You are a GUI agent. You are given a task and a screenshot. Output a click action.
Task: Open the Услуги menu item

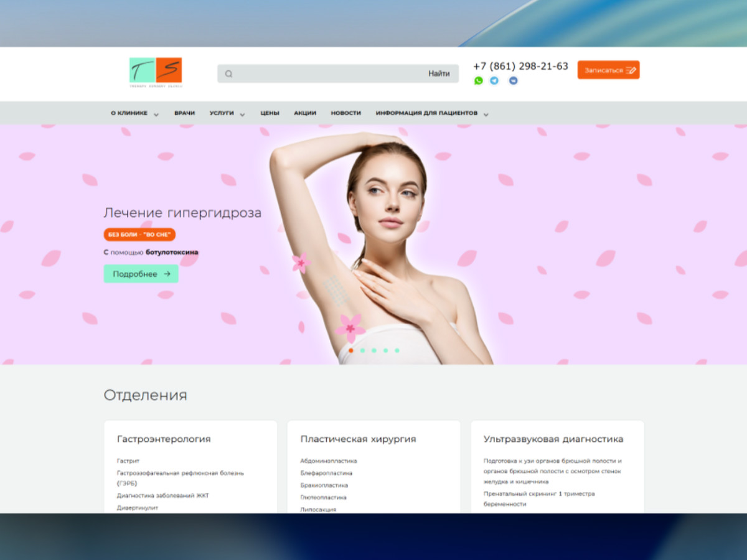point(222,113)
